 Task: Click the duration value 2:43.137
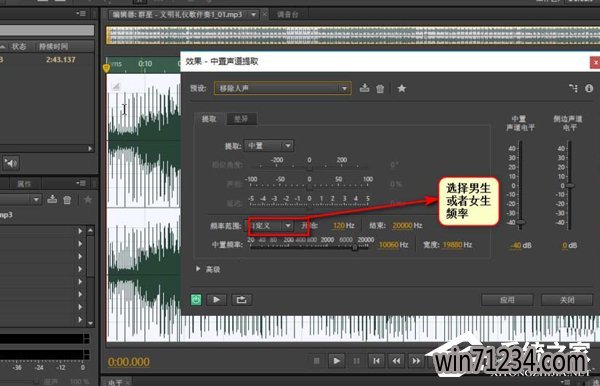tap(60, 60)
